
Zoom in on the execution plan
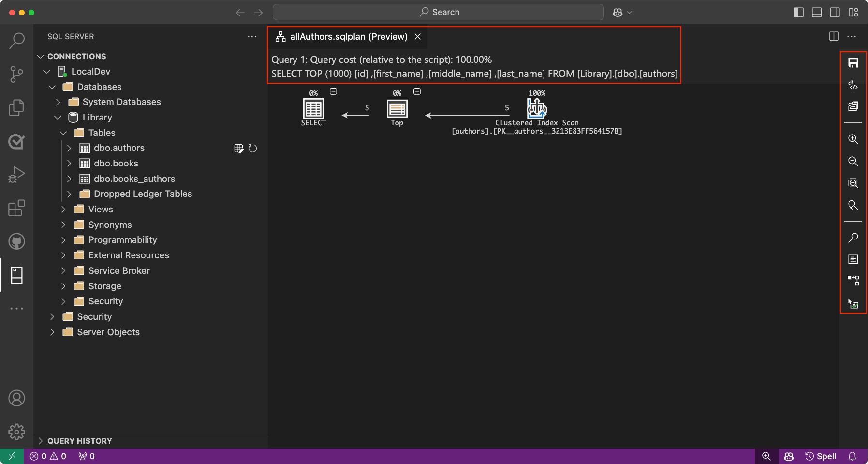click(x=853, y=139)
